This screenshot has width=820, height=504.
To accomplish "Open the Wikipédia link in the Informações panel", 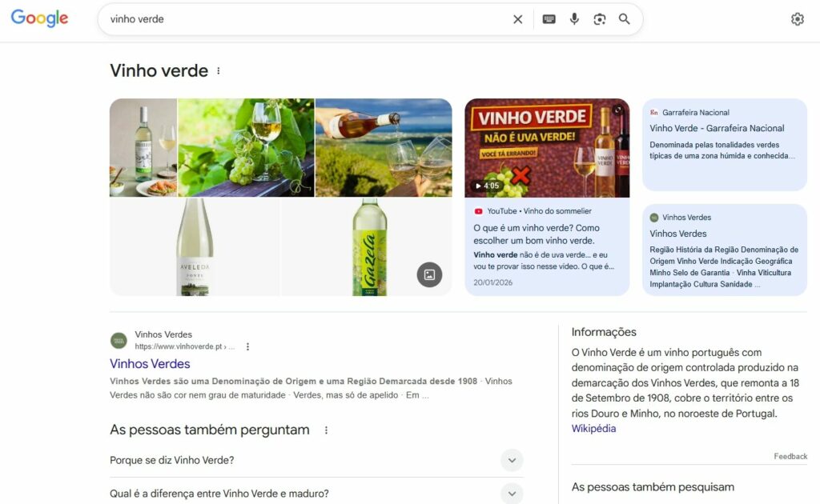I will click(x=593, y=428).
